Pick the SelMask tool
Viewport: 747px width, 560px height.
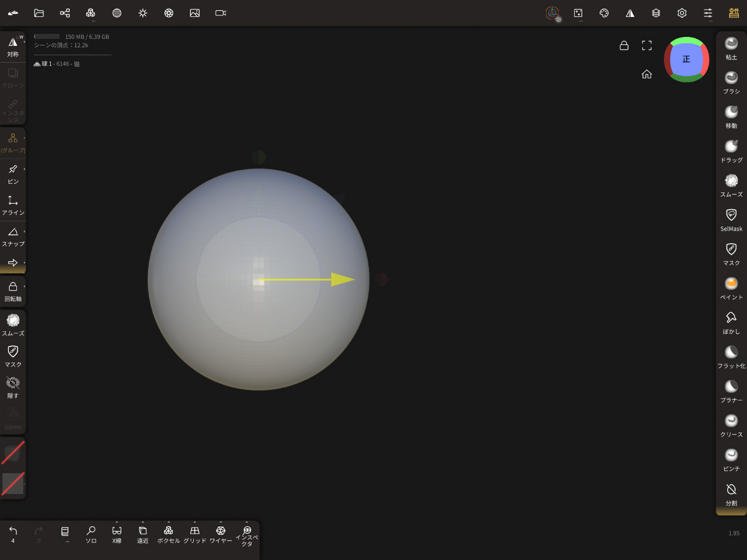[x=731, y=220]
